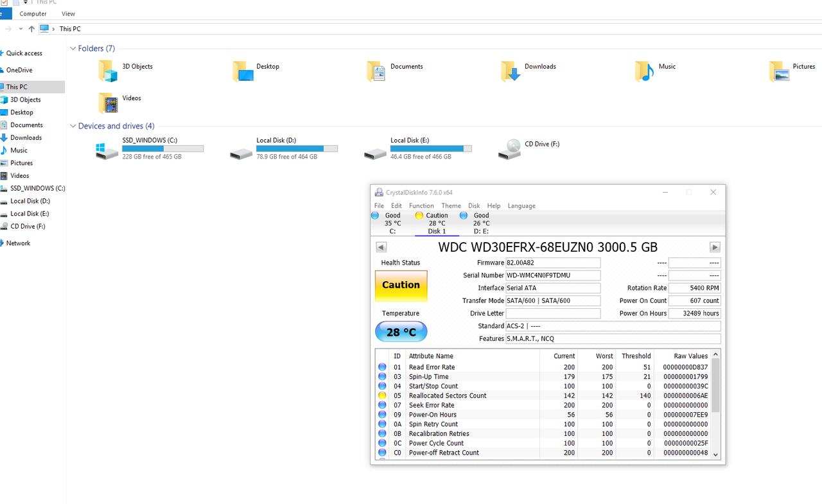Image resolution: width=822 pixels, height=504 pixels.
Task: Select Quick access in navigation pane
Action: [x=24, y=53]
